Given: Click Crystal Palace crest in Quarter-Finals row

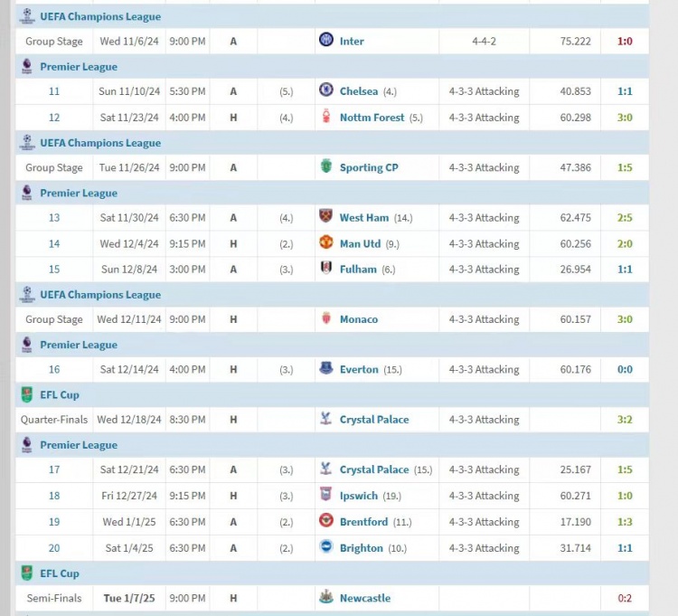Looking at the screenshot, I should 326,418.
